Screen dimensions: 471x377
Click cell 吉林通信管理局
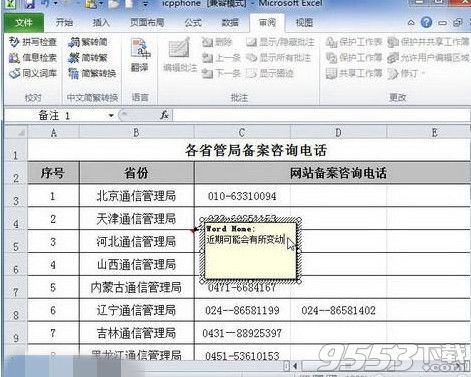(137, 333)
